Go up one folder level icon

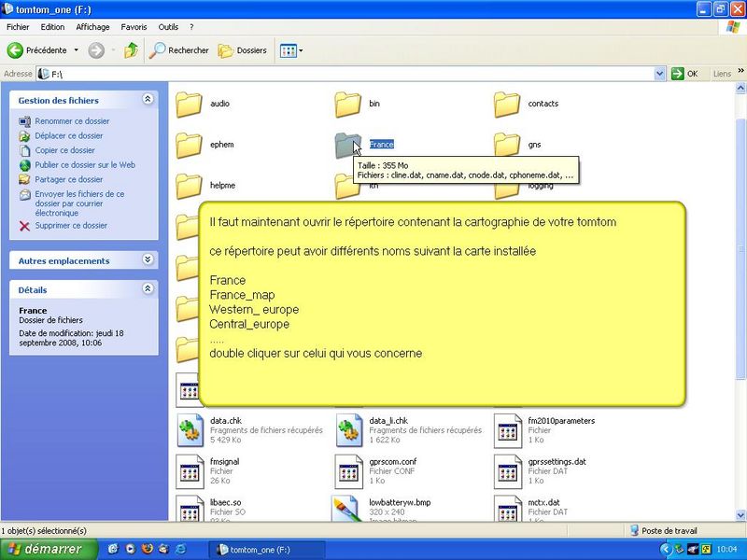tap(131, 50)
